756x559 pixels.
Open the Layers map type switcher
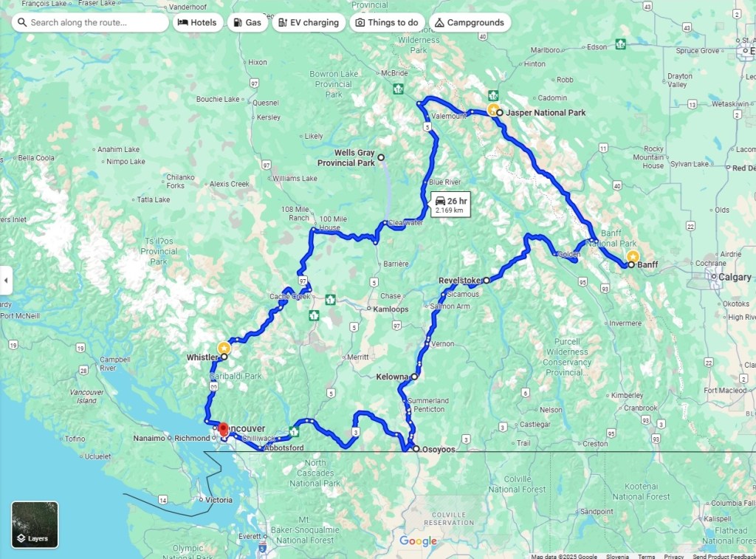35,525
